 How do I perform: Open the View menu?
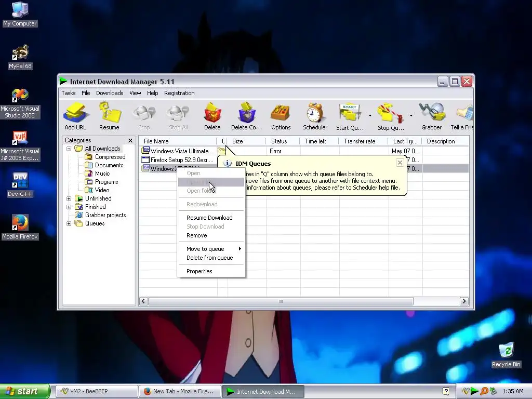click(x=135, y=93)
